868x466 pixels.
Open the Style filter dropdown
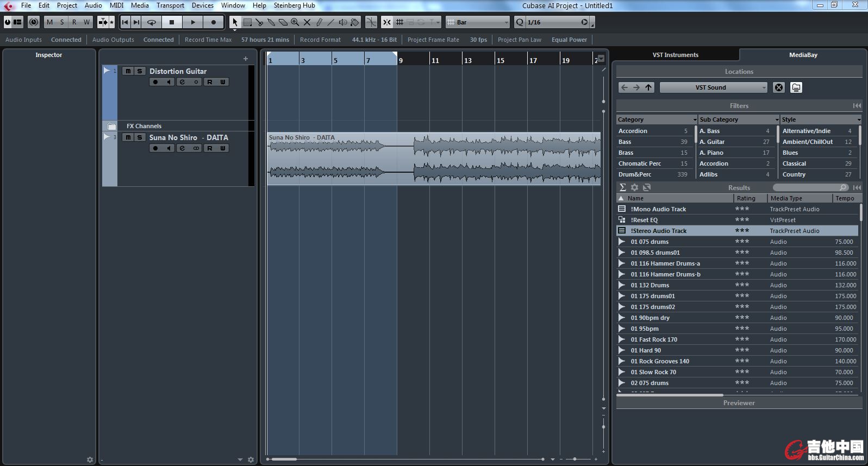click(x=821, y=119)
